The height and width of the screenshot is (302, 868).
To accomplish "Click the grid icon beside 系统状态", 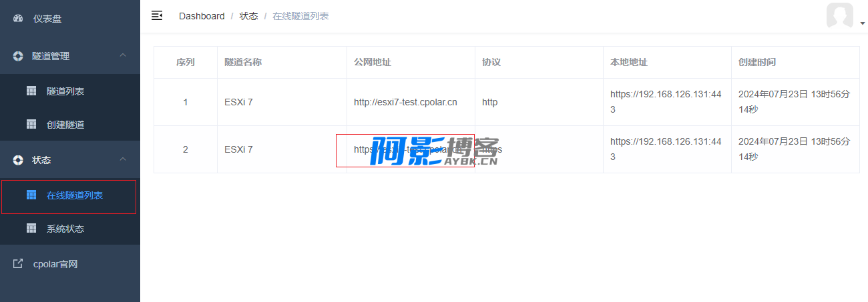I will (x=31, y=228).
